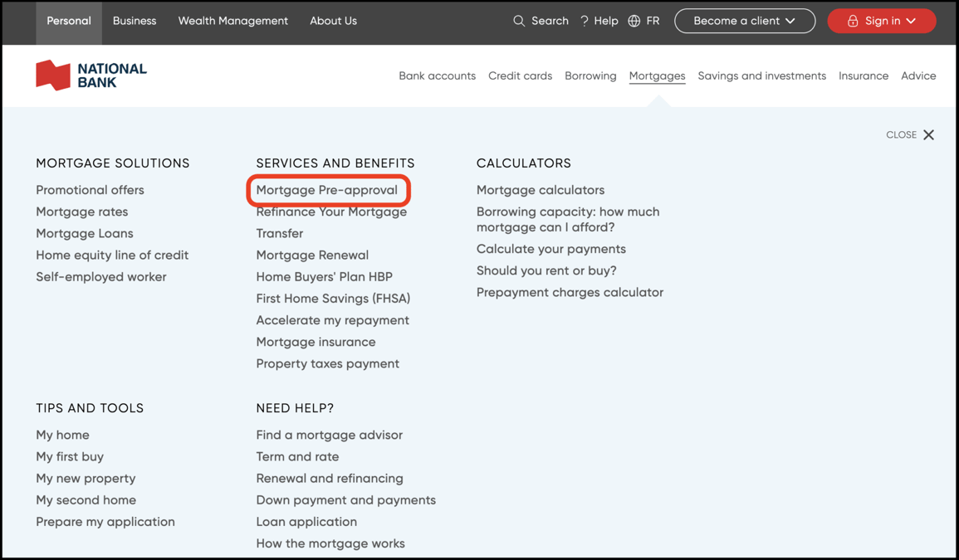Open the Mortgages navigation menu

657,75
